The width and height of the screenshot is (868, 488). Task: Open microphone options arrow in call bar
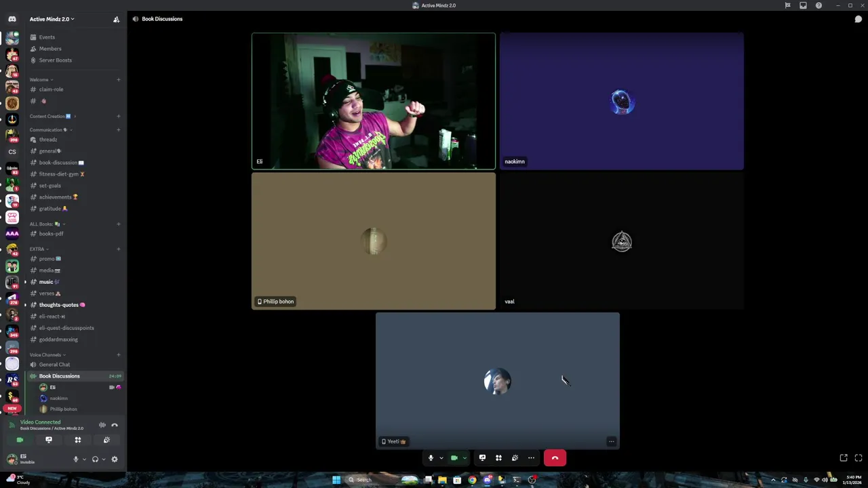441,458
